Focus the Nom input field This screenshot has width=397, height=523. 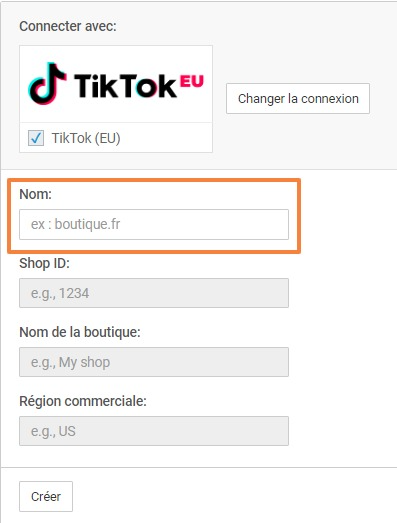pyautogui.click(x=154, y=224)
